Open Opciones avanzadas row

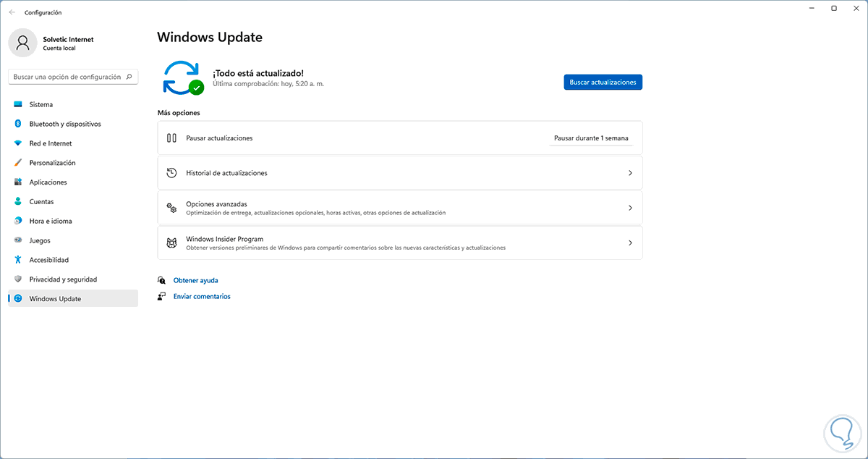pyautogui.click(x=400, y=208)
